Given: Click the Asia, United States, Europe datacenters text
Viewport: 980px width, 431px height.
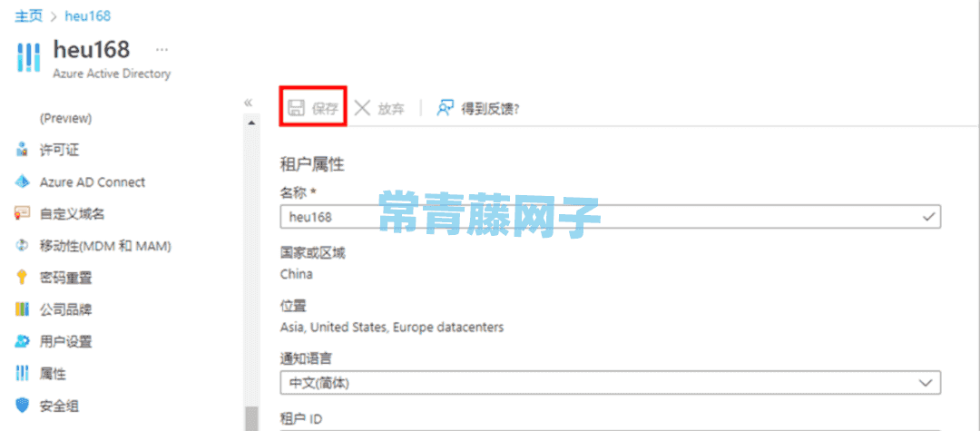Looking at the screenshot, I should (x=392, y=328).
